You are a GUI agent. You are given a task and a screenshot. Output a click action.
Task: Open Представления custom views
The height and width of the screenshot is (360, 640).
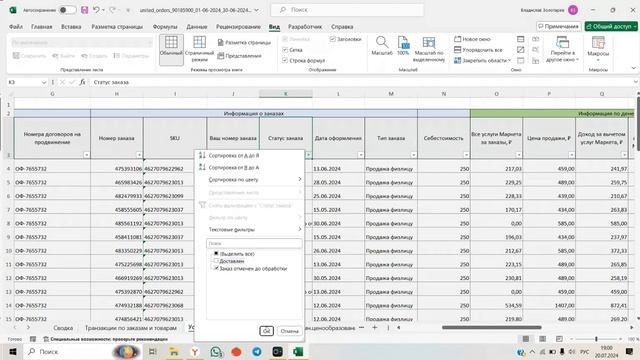pos(240,56)
